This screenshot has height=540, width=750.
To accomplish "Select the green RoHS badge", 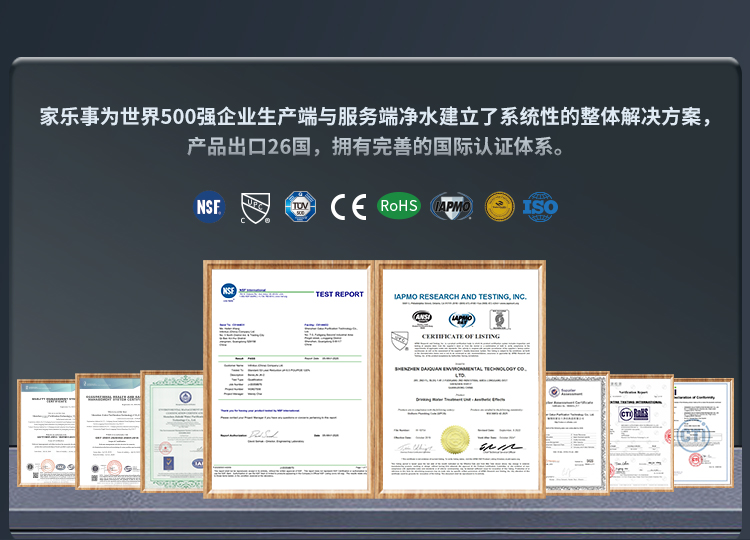I will (399, 206).
